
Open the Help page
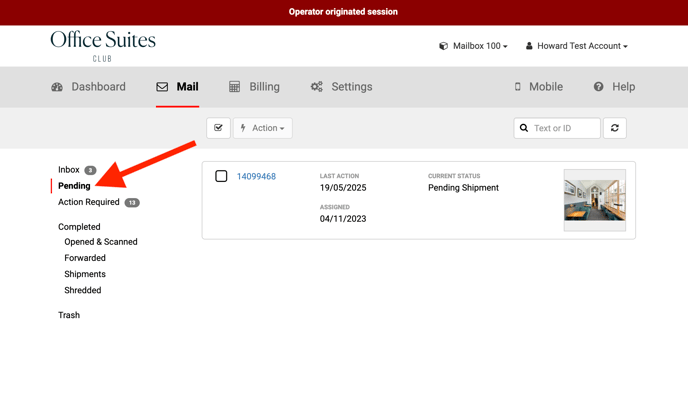pyautogui.click(x=614, y=87)
